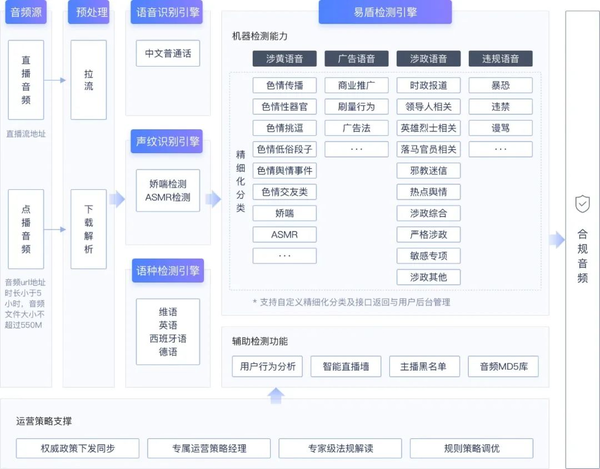Select the 中文普通话 box
Image resolution: width=600 pixels, height=469 pixels.
tap(167, 53)
